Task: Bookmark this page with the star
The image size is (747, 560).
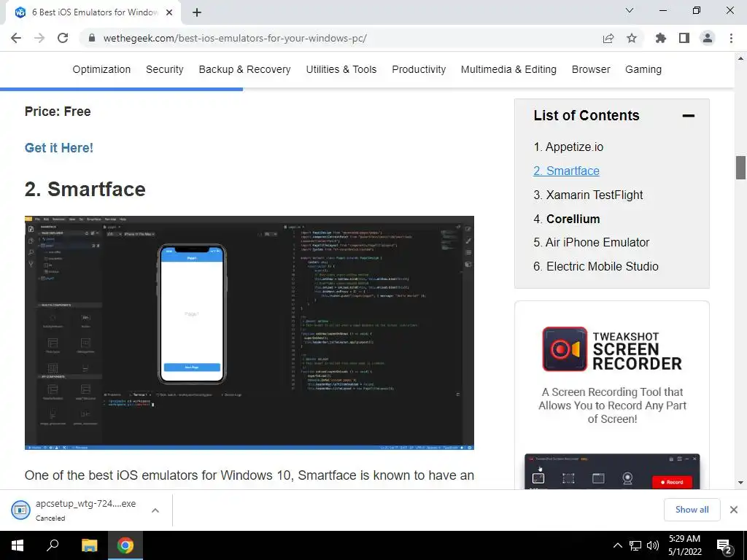Action: click(632, 38)
